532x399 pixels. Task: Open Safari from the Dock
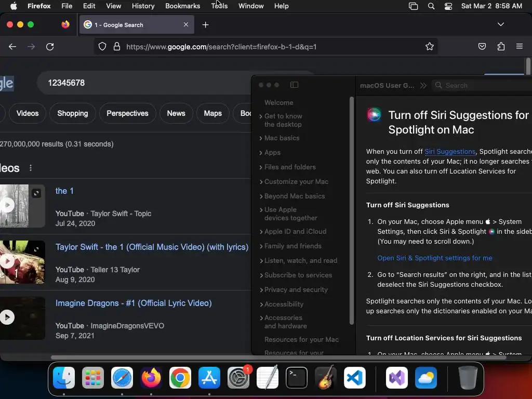tap(122, 378)
